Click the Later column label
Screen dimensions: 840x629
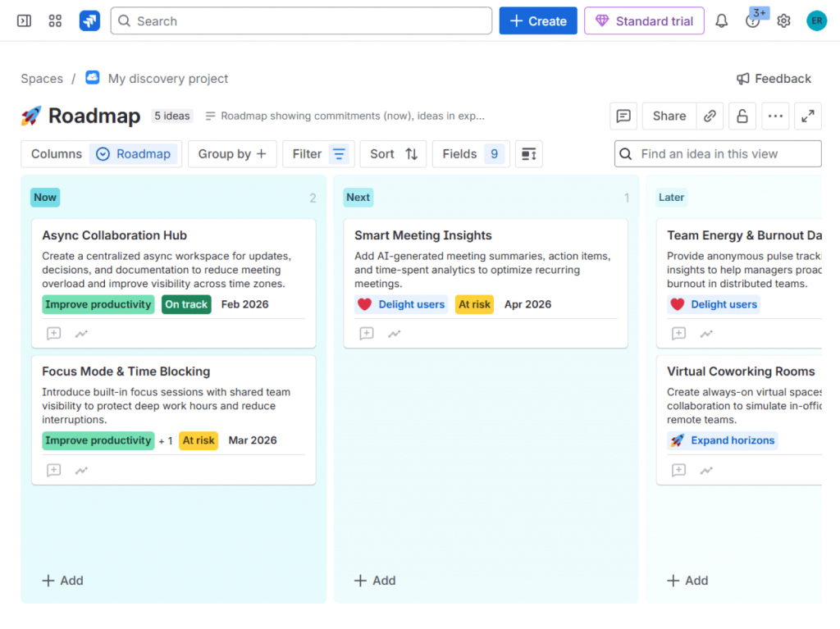click(671, 197)
